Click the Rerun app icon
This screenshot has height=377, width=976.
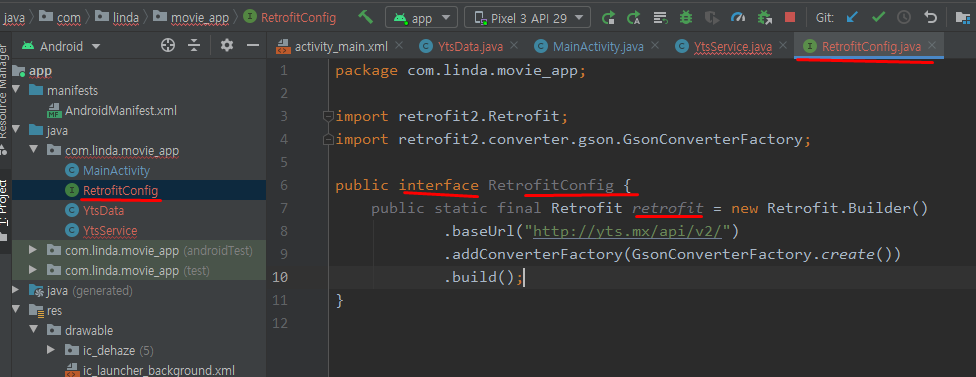609,17
